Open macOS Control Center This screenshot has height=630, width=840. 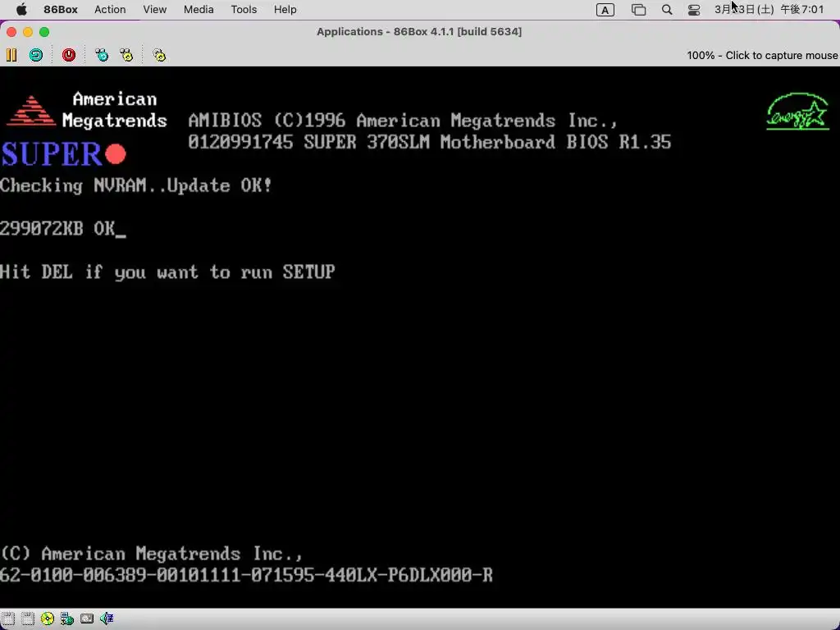tap(694, 10)
